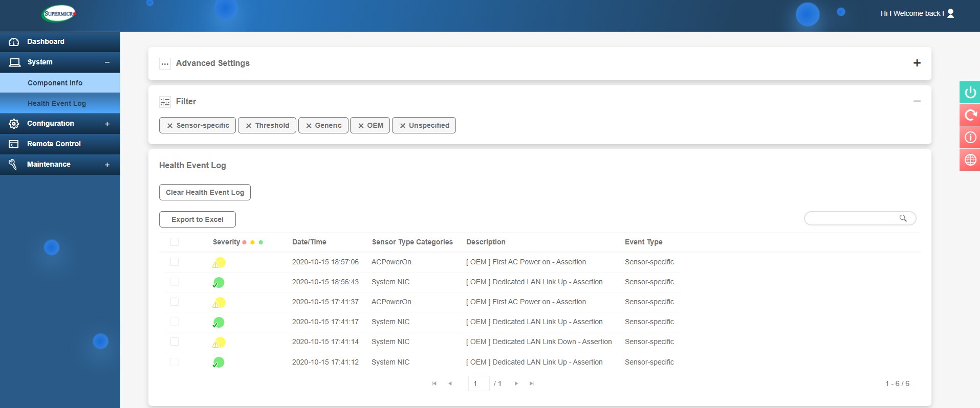This screenshot has height=408, width=980.
Task: Click the Supermicro logo
Action: pyautogui.click(x=59, y=14)
